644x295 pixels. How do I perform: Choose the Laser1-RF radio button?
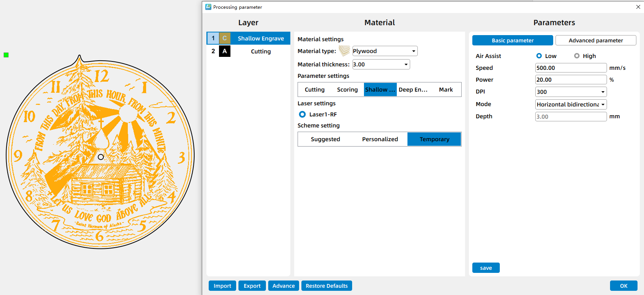click(x=302, y=114)
